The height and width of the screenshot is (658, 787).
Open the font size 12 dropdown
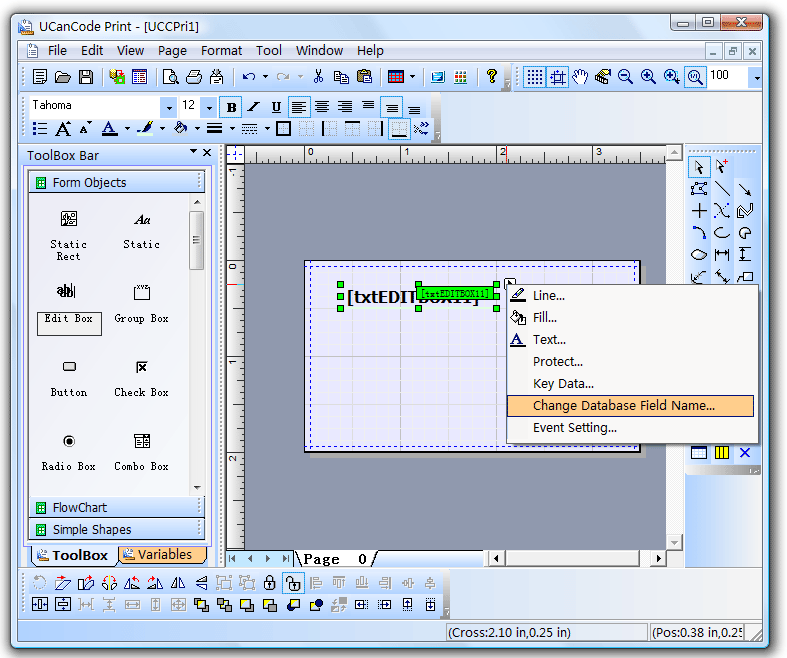coord(209,107)
